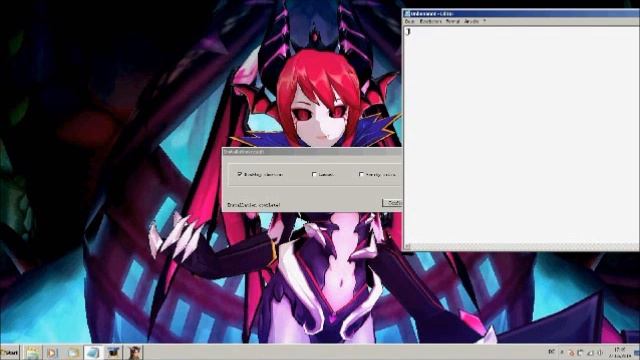The width and height of the screenshot is (640, 360).
Task: Launch the media player taskbar icon
Action: 52,353
